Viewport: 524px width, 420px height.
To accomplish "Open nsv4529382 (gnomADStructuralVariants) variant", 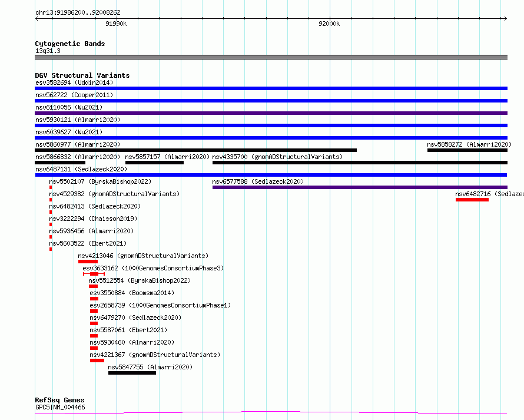I will pyautogui.click(x=114, y=194).
